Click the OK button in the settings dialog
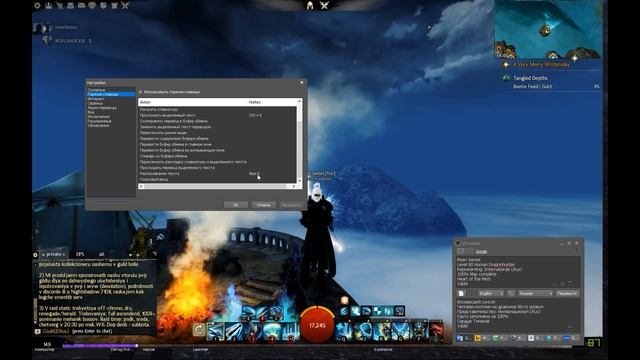Screen dimensions: 640x360 point(236,205)
